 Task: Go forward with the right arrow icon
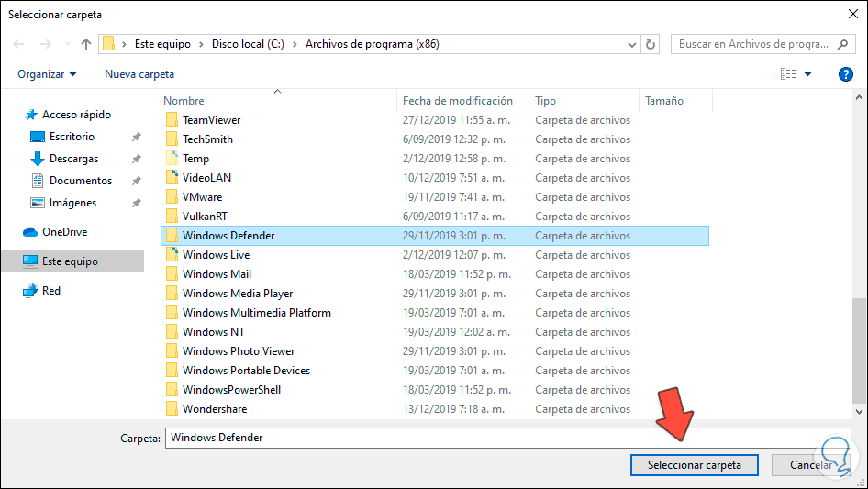[x=45, y=44]
